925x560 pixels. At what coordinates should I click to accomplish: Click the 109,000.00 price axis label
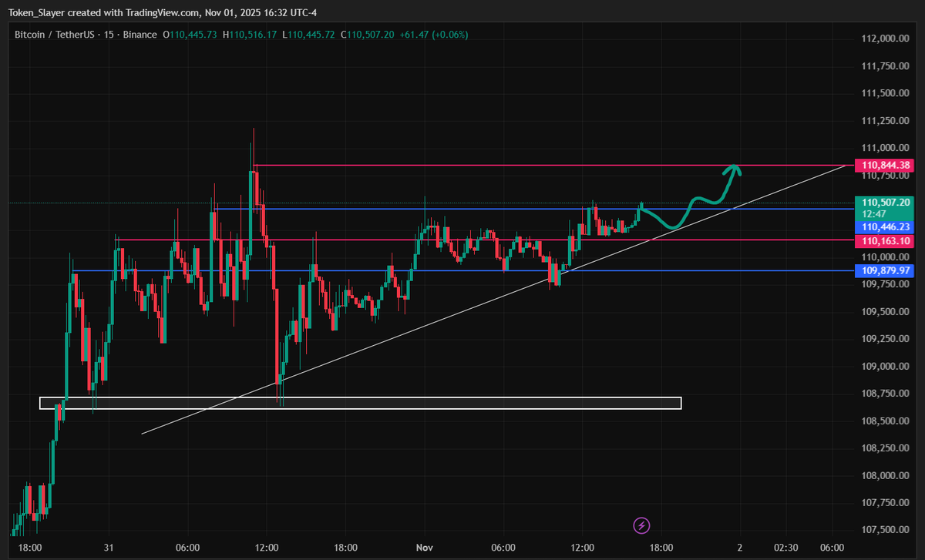click(x=886, y=367)
